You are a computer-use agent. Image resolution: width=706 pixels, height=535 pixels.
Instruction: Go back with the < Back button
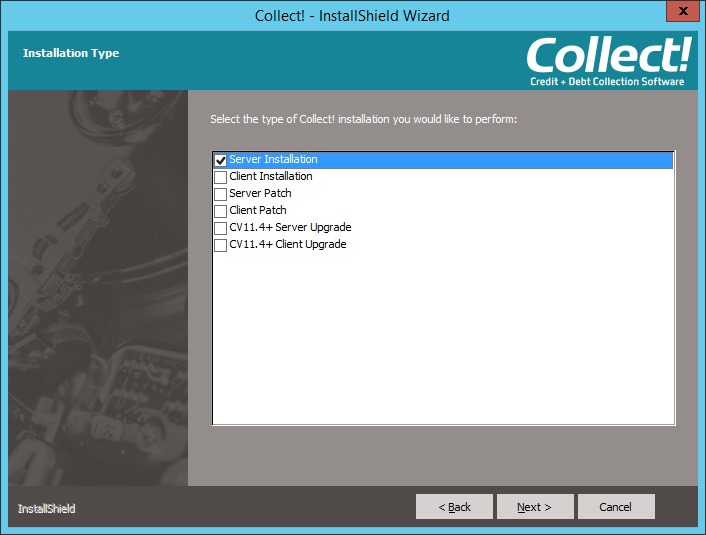pyautogui.click(x=454, y=507)
